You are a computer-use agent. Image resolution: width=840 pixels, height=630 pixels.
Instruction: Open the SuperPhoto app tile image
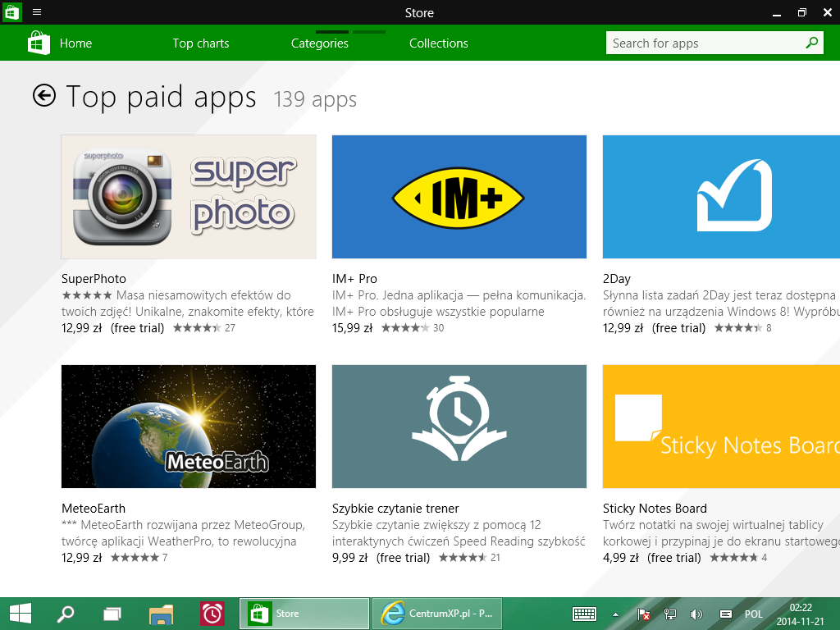(x=189, y=197)
